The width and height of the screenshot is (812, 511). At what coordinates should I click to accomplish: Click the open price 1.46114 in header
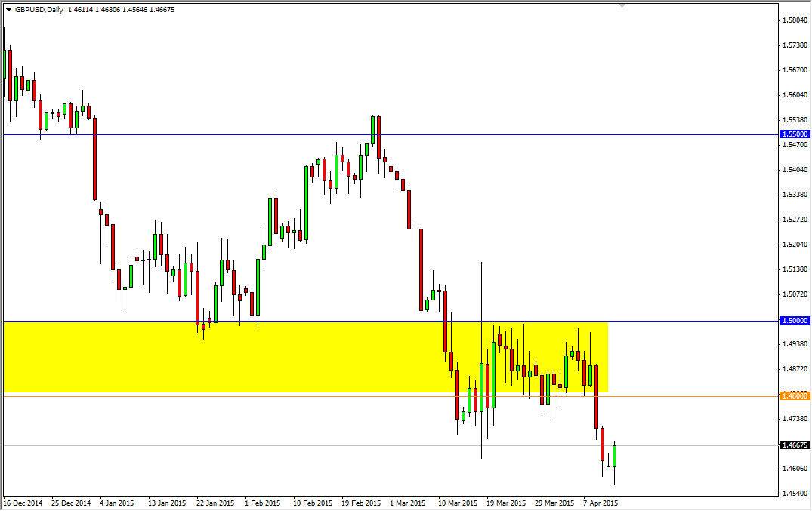coord(79,10)
